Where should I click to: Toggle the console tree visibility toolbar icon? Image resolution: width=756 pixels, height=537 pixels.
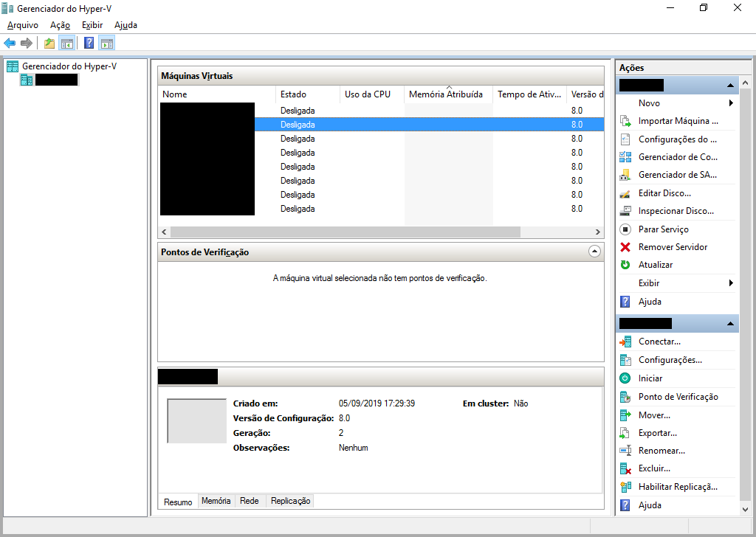coord(67,42)
